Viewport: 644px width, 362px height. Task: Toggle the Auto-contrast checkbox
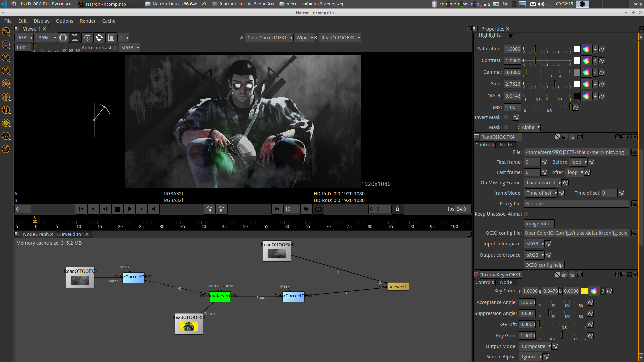coord(115,48)
